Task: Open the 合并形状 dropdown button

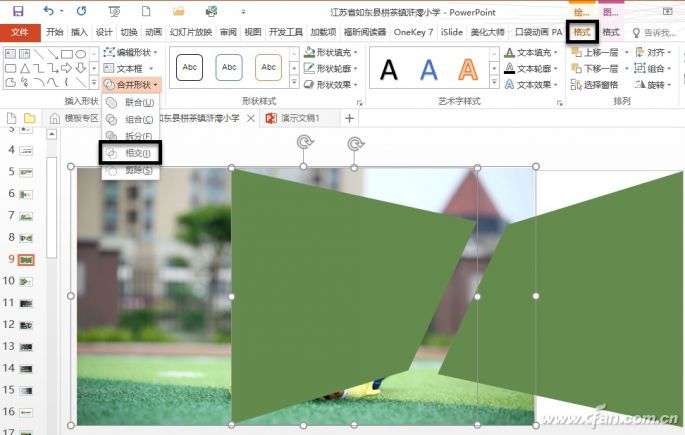Action: [131, 85]
